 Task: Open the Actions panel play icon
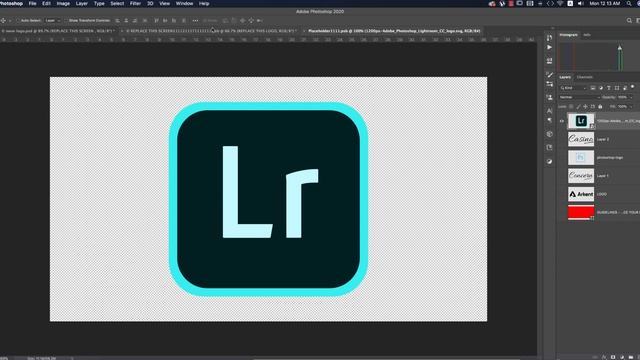(549, 47)
